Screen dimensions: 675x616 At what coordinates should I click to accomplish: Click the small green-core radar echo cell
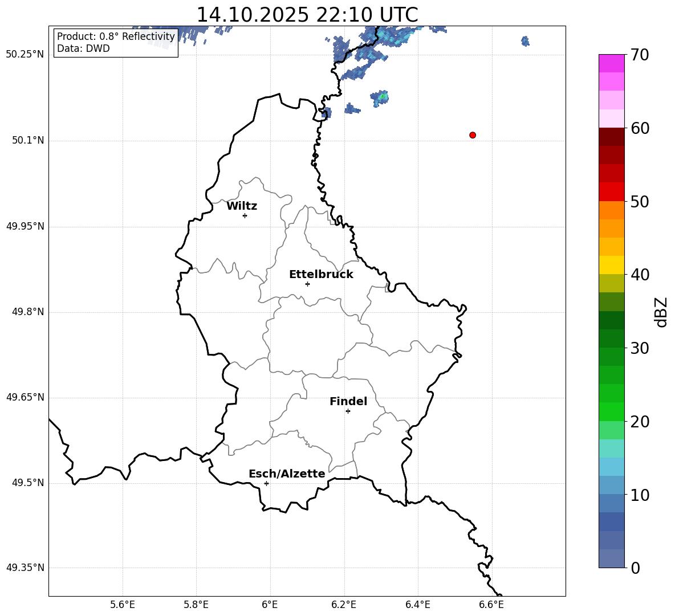click(380, 98)
